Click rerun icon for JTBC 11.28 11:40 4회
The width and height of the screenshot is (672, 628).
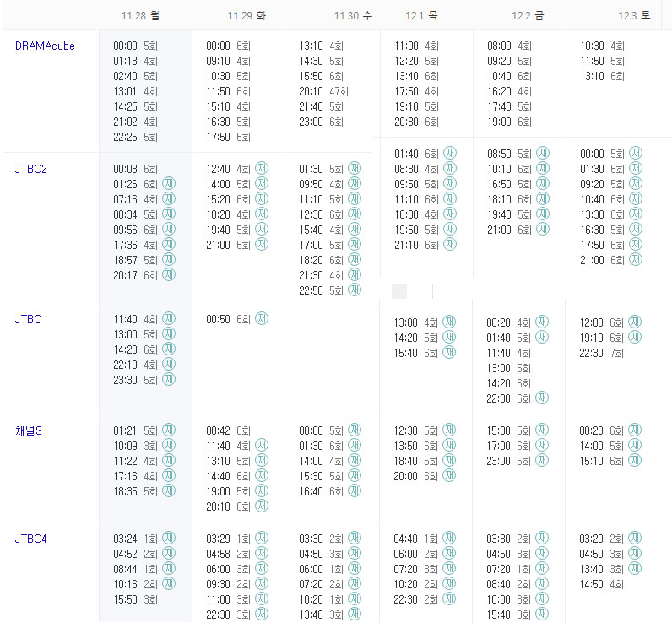[x=169, y=318]
